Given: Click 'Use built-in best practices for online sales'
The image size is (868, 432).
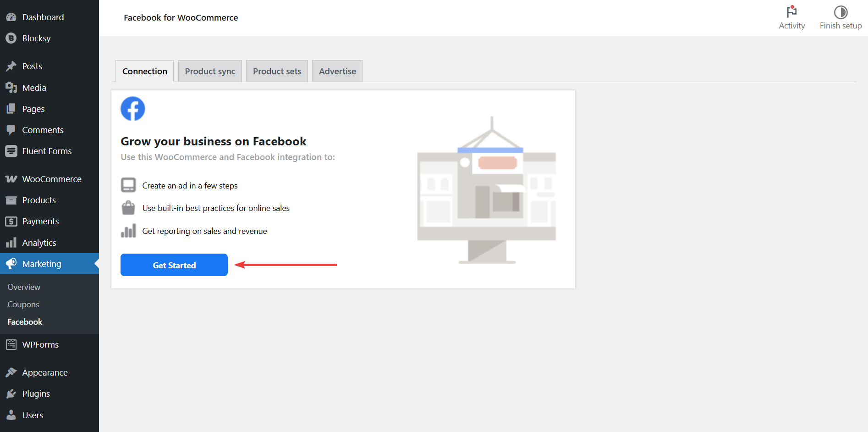Looking at the screenshot, I should (x=216, y=208).
